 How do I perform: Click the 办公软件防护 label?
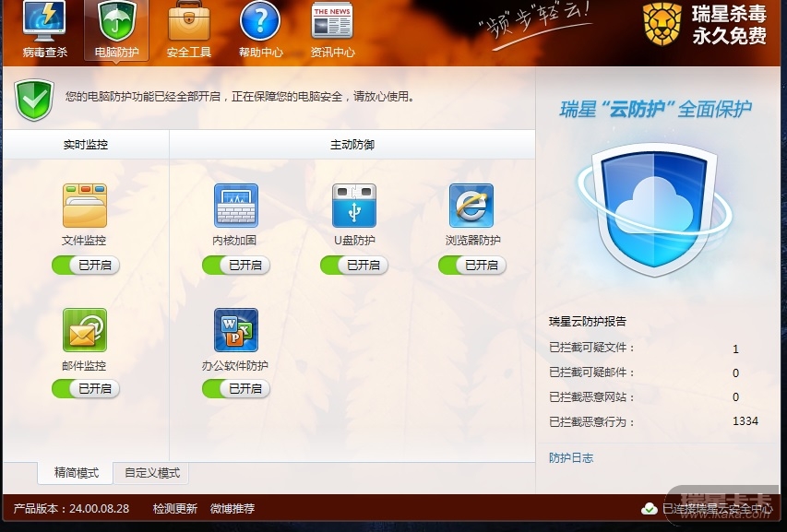click(235, 365)
